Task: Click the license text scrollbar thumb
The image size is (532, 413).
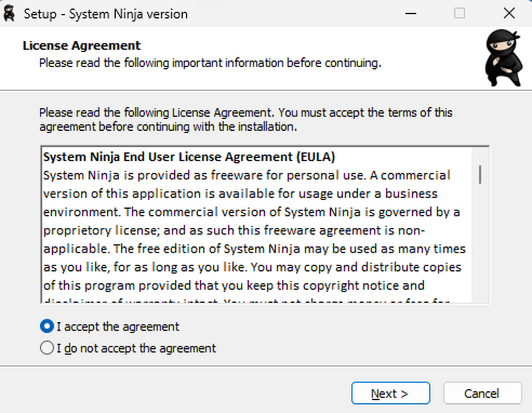Action: tap(480, 174)
